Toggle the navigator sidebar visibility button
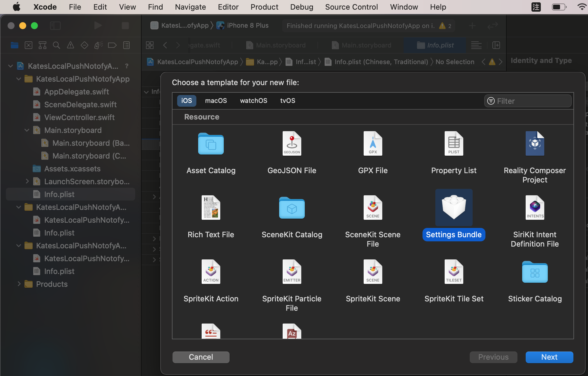This screenshot has width=588, height=376. coord(55,26)
